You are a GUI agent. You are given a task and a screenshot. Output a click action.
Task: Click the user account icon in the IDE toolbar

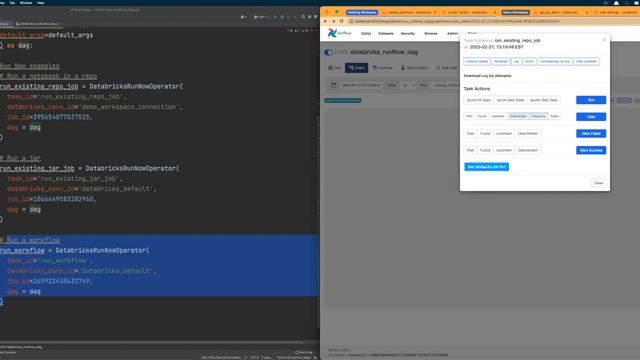pos(243,17)
